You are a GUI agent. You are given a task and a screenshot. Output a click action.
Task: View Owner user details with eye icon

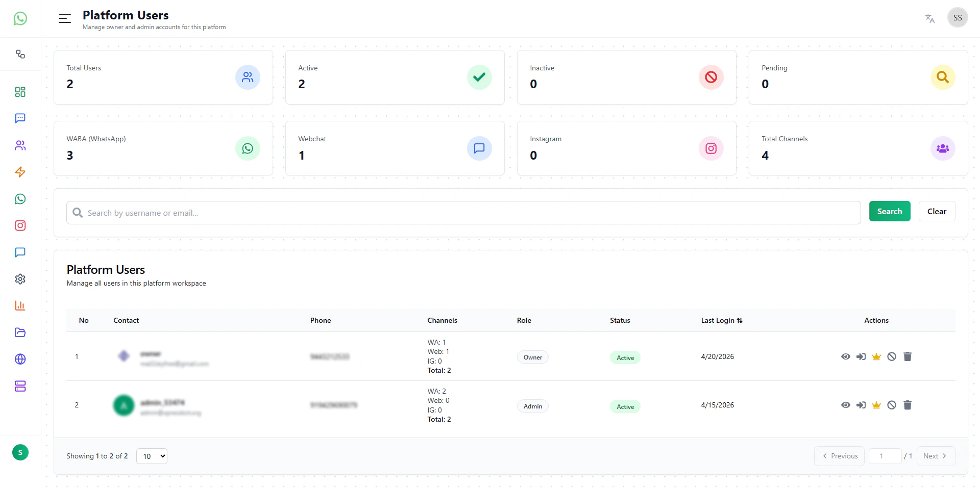coord(846,356)
